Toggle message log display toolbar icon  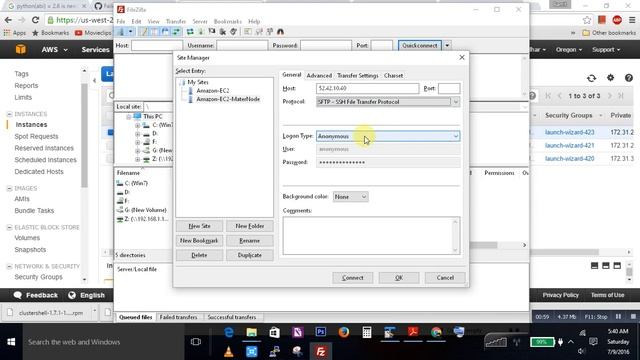(144, 32)
